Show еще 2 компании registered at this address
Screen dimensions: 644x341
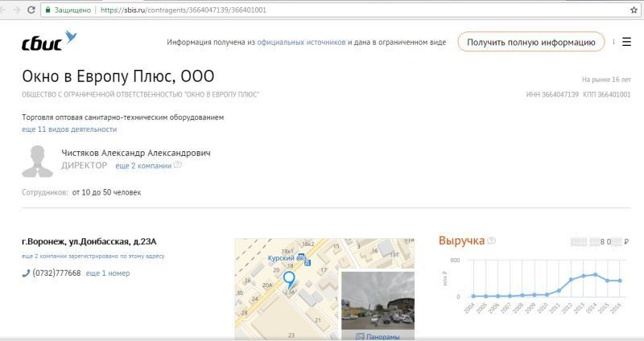click(93, 256)
